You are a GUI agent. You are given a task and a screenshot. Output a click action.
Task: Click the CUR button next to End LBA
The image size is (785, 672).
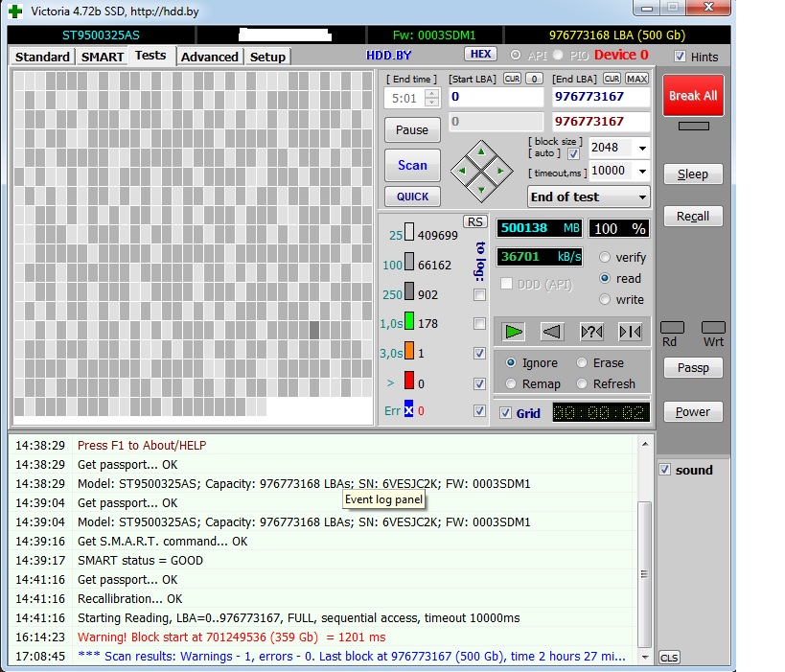pyautogui.click(x=612, y=79)
